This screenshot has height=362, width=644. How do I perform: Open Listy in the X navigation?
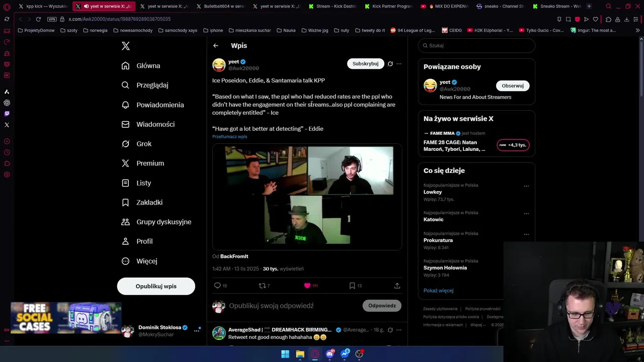click(136, 183)
